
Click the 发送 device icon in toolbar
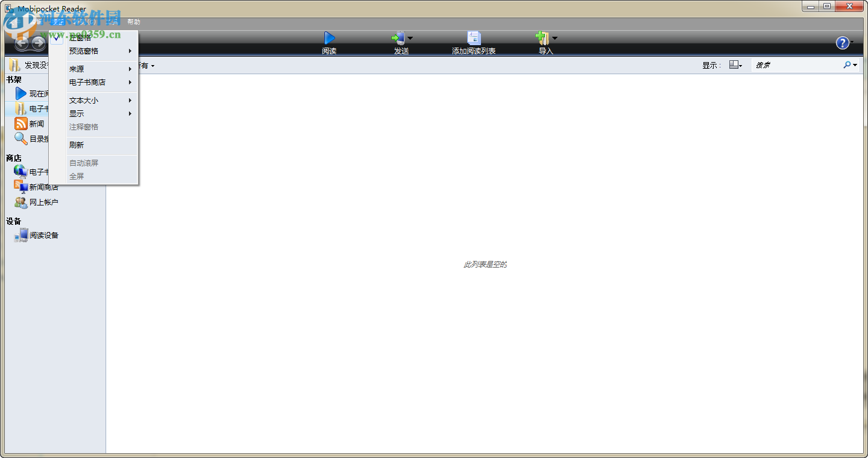coord(398,38)
